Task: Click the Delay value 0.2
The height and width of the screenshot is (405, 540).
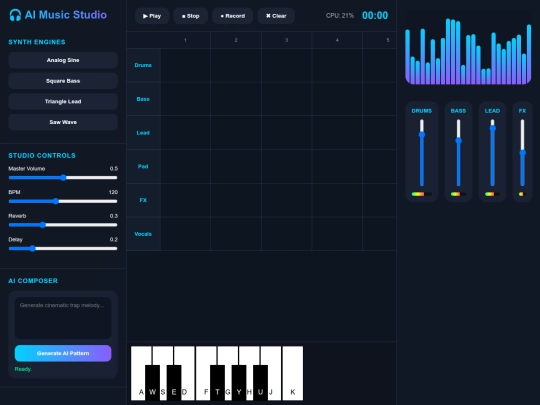Action: [114, 240]
